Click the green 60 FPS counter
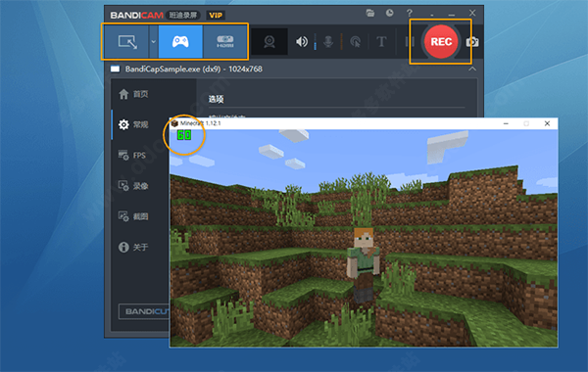Screen dimensions: 588x372 click(184, 135)
